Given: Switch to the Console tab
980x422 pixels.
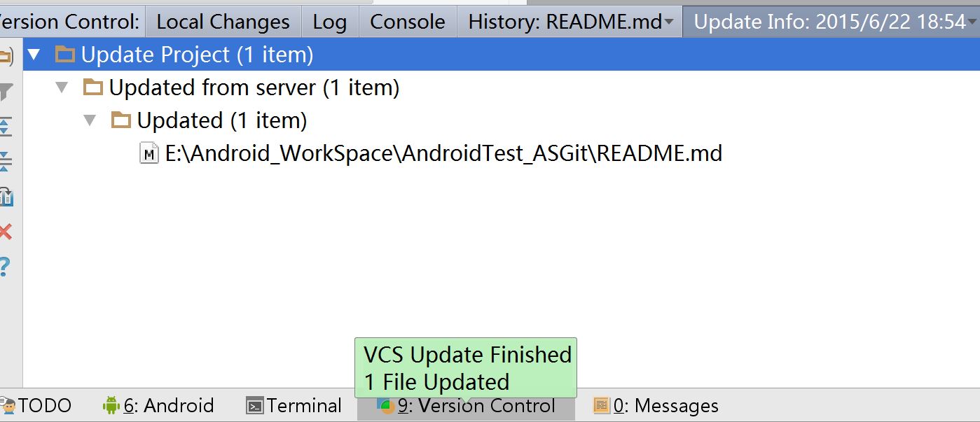Looking at the screenshot, I should pos(407,22).
